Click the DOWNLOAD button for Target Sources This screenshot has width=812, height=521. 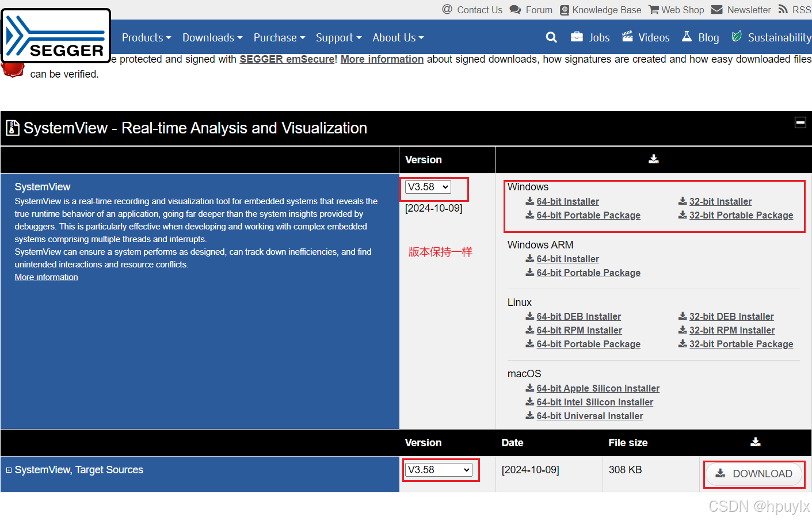point(754,473)
